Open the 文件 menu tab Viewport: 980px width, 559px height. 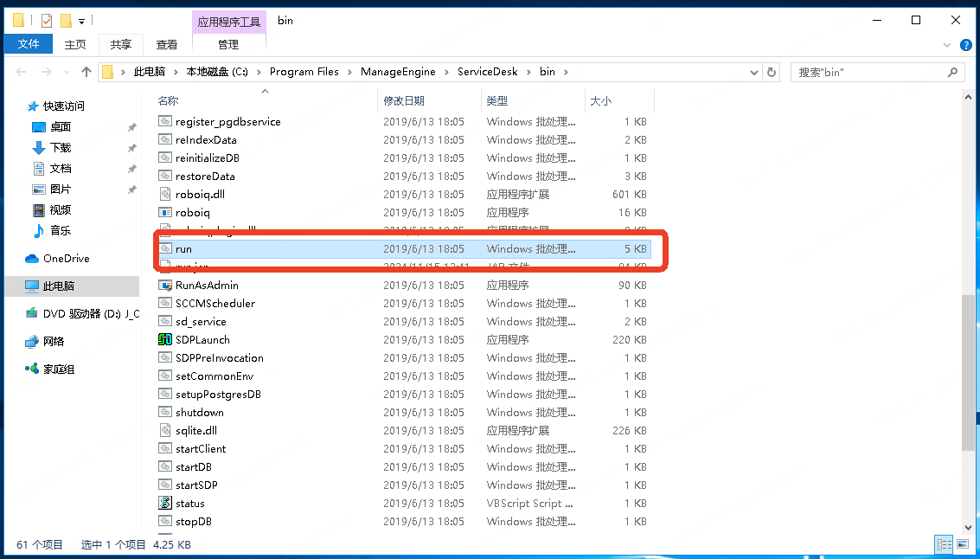click(29, 44)
